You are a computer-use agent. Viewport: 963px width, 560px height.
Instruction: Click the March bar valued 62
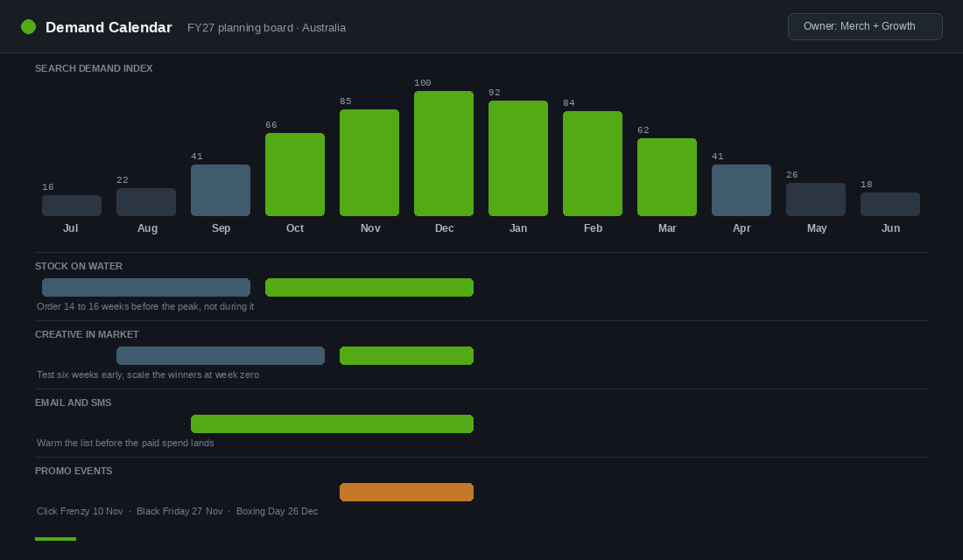coord(667,177)
